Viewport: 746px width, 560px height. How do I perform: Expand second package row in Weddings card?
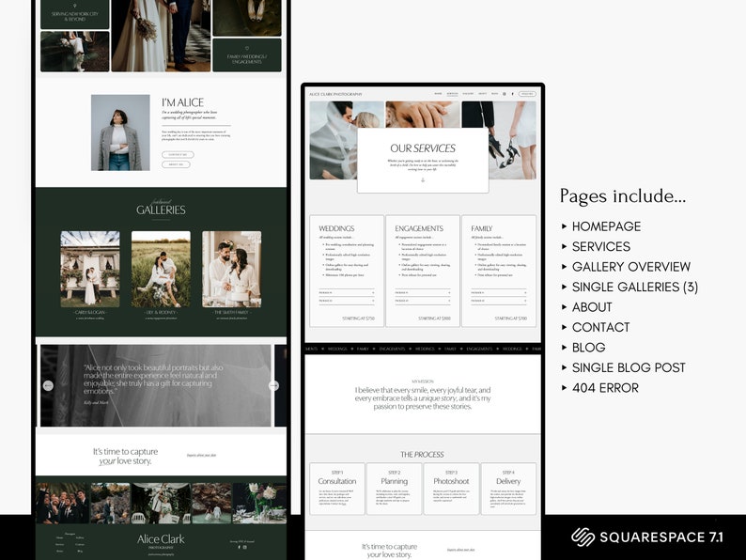click(x=347, y=301)
